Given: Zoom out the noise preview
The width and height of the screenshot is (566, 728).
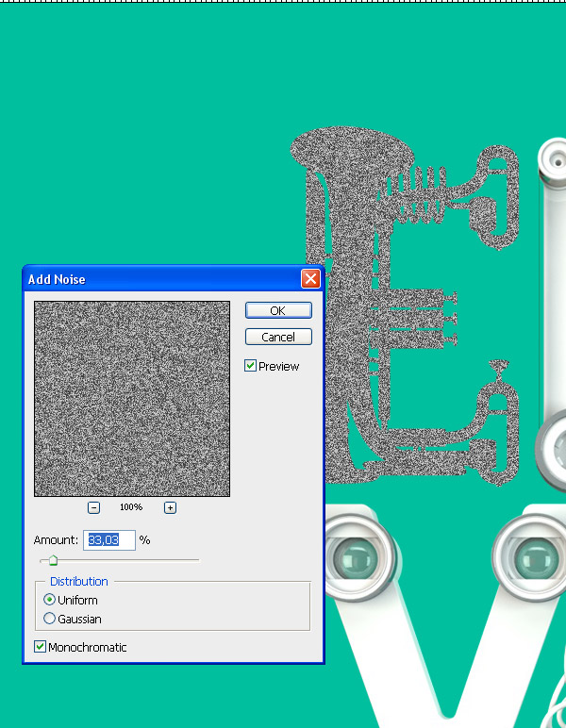Looking at the screenshot, I should (93, 507).
